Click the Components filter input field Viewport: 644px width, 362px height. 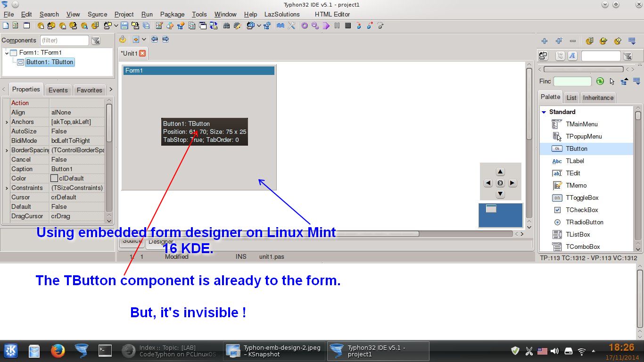[65, 41]
